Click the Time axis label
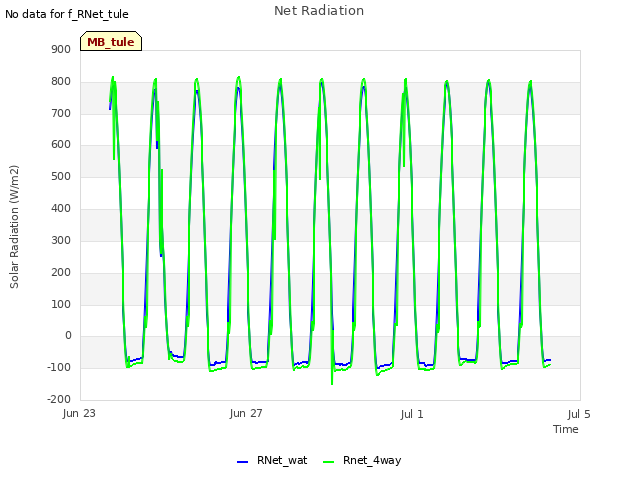 pyautogui.click(x=566, y=429)
